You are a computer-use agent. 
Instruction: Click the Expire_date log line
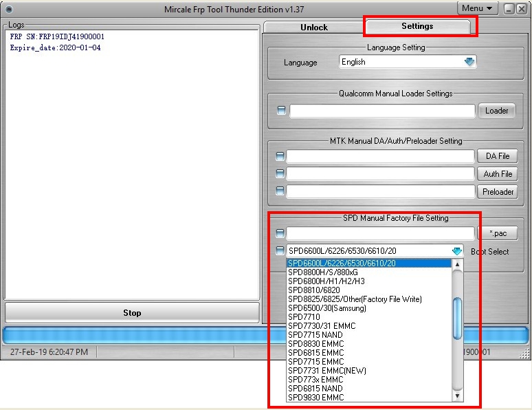(55, 47)
